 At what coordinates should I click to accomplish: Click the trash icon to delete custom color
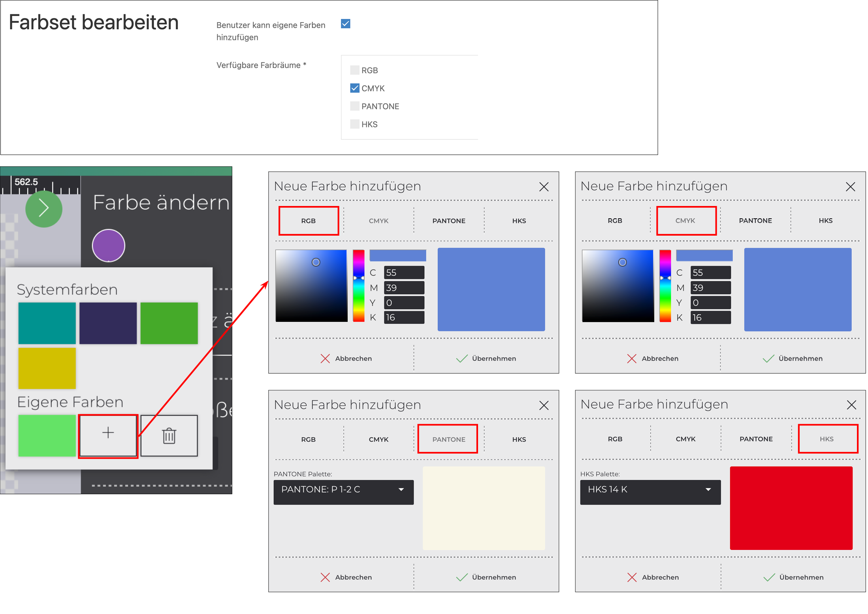click(169, 435)
